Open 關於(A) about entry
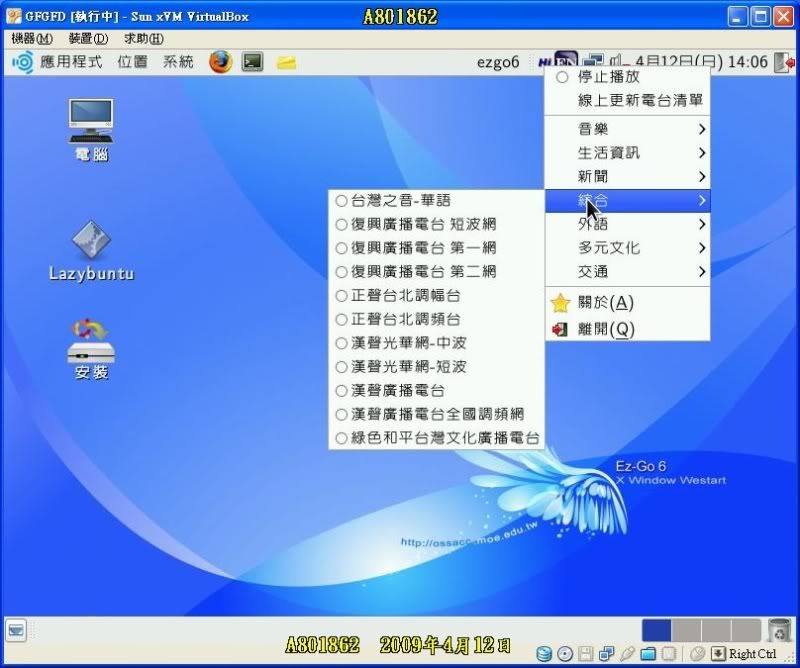Image resolution: width=800 pixels, height=668 pixels. tap(627, 303)
